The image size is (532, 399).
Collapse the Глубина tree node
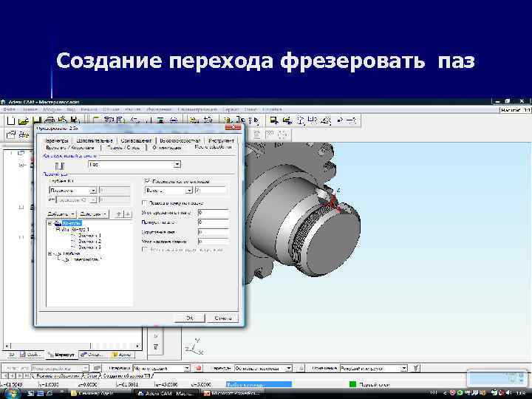coord(50,253)
